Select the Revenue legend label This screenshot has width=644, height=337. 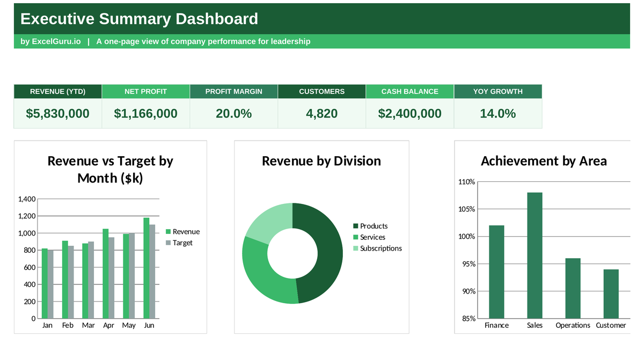point(186,232)
